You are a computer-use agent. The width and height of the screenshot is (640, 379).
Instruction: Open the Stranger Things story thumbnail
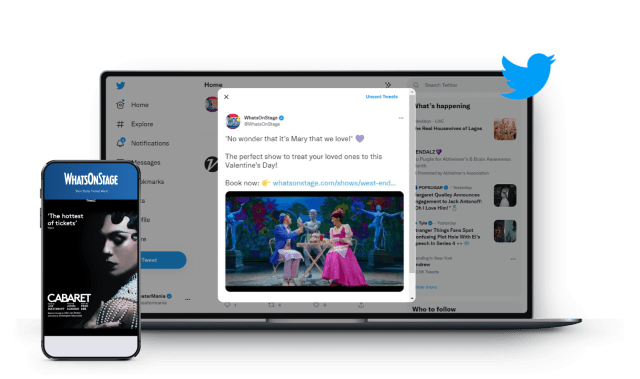point(505,231)
